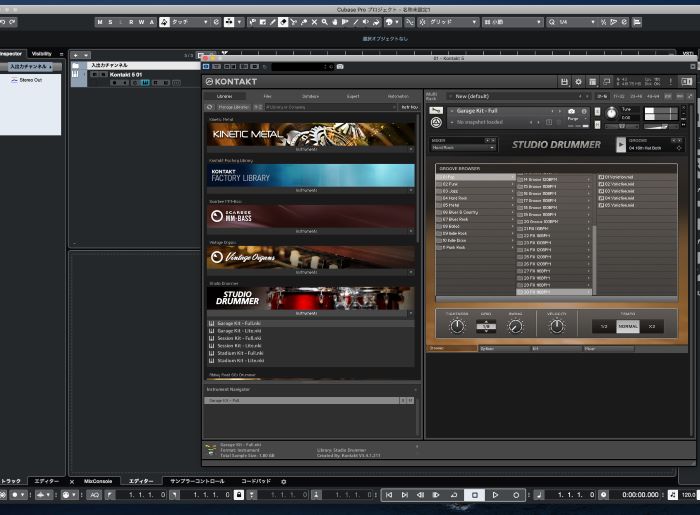This screenshot has width=700, height=515.
Task: Select the X2 tempo option
Action: pyautogui.click(x=652, y=326)
